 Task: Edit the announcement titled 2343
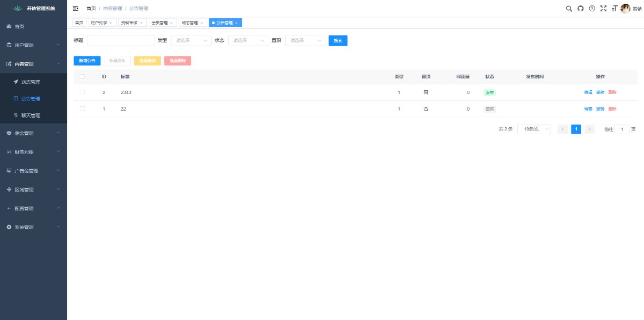click(588, 92)
